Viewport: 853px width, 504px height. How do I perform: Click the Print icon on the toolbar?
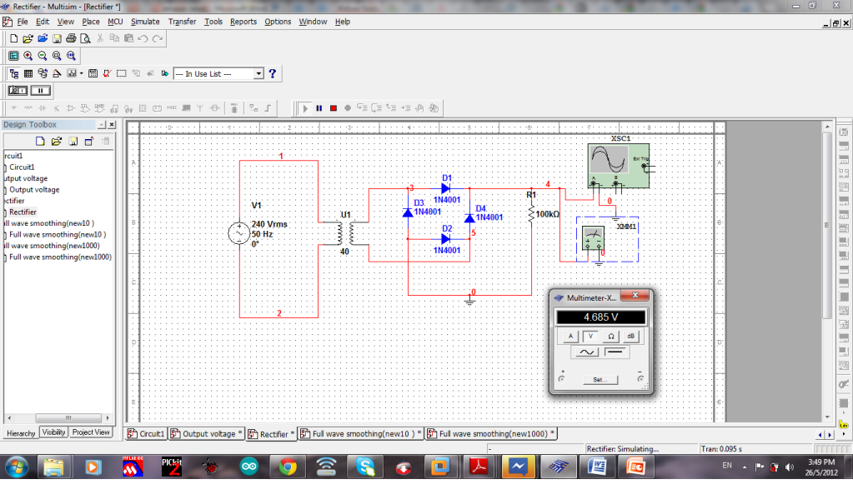72,38
